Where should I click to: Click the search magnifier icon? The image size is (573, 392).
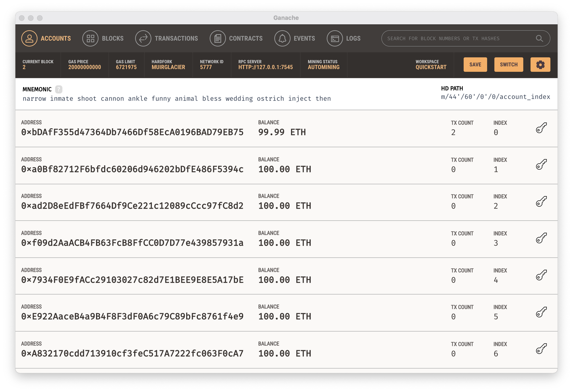click(x=539, y=38)
